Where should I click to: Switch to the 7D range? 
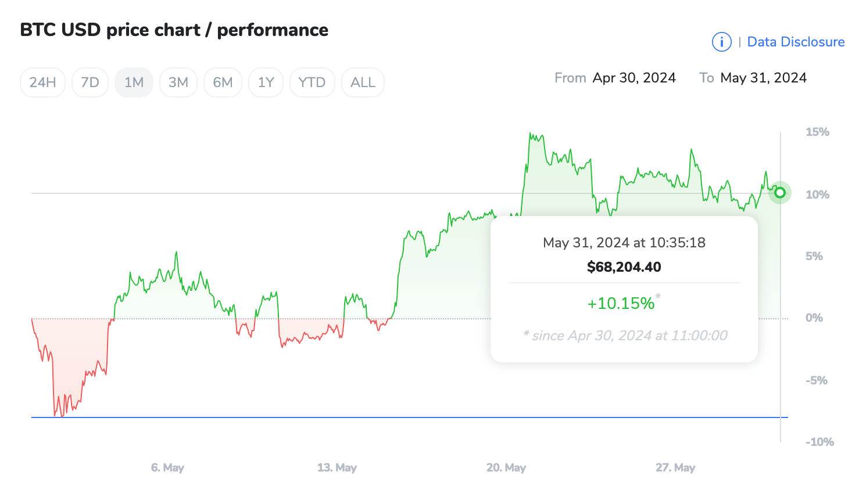pyautogui.click(x=90, y=82)
